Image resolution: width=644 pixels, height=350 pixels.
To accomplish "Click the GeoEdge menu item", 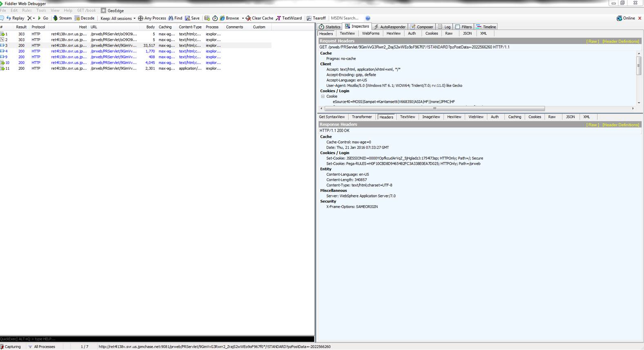I will pos(112,11).
